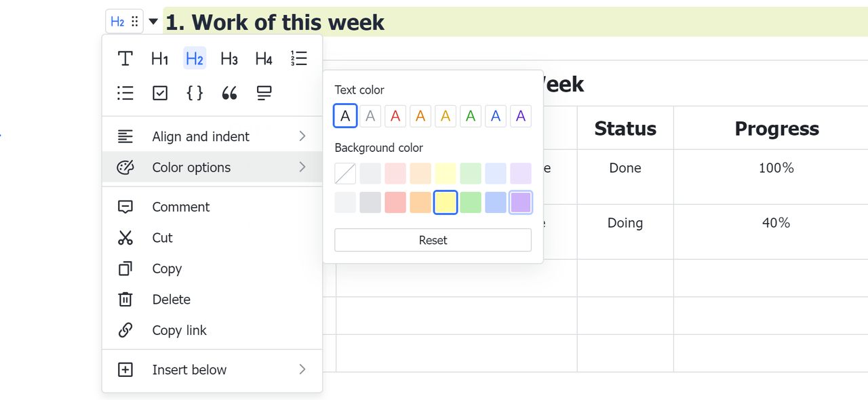Click the H2 block drag handle
The image size is (868, 400).
(x=135, y=22)
